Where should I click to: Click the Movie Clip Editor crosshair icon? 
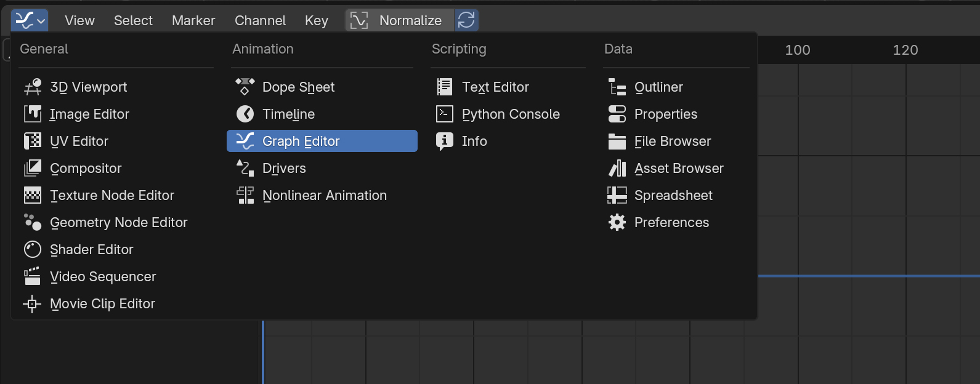[32, 303]
